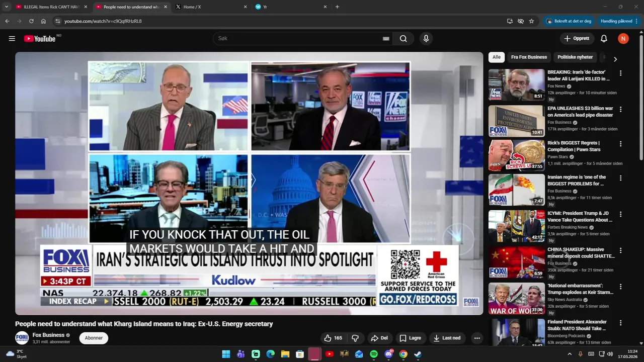Click Bekreft at det er deg
This screenshot has width=644, height=362.
pyautogui.click(x=569, y=21)
